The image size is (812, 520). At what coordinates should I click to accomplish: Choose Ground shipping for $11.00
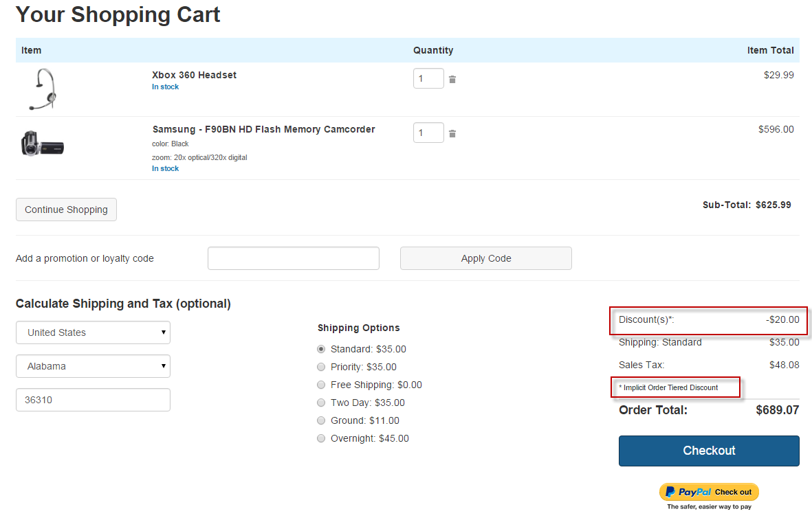pyautogui.click(x=321, y=420)
